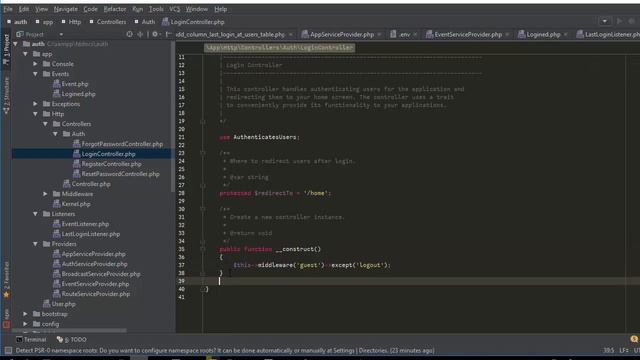The width and height of the screenshot is (640, 360).
Task: Select LoginController.php breadcrumb in navigation bar
Action: point(193,22)
